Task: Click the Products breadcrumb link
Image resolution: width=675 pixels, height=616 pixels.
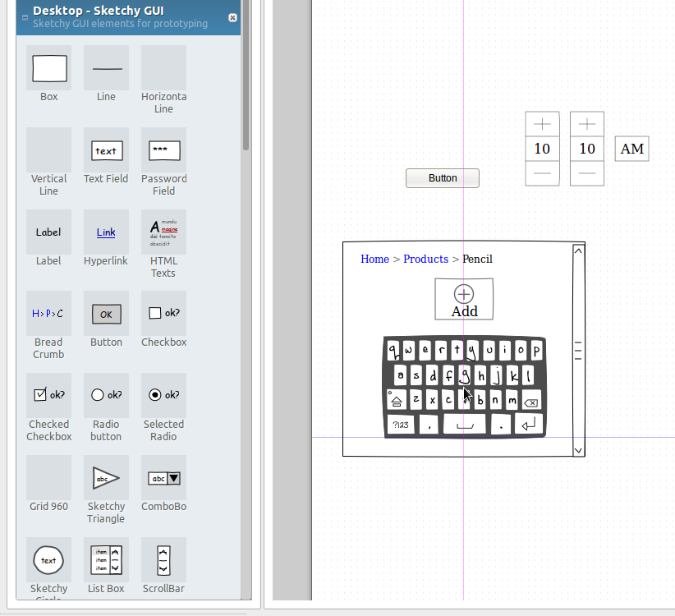Action: tap(425, 260)
